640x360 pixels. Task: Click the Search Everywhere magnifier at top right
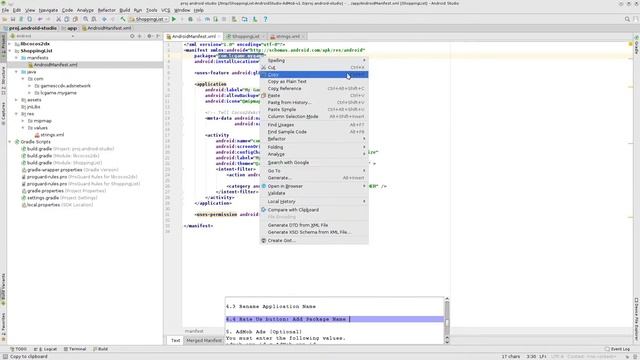click(627, 19)
